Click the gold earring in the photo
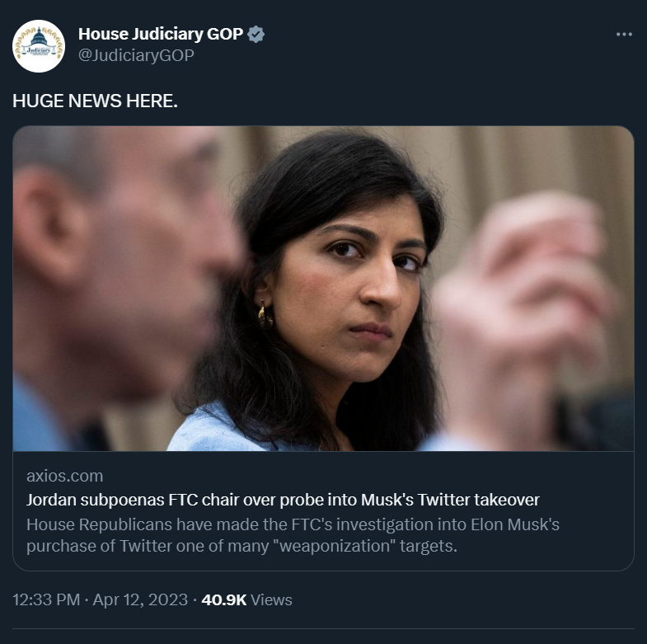The height and width of the screenshot is (644, 647). coord(265,317)
